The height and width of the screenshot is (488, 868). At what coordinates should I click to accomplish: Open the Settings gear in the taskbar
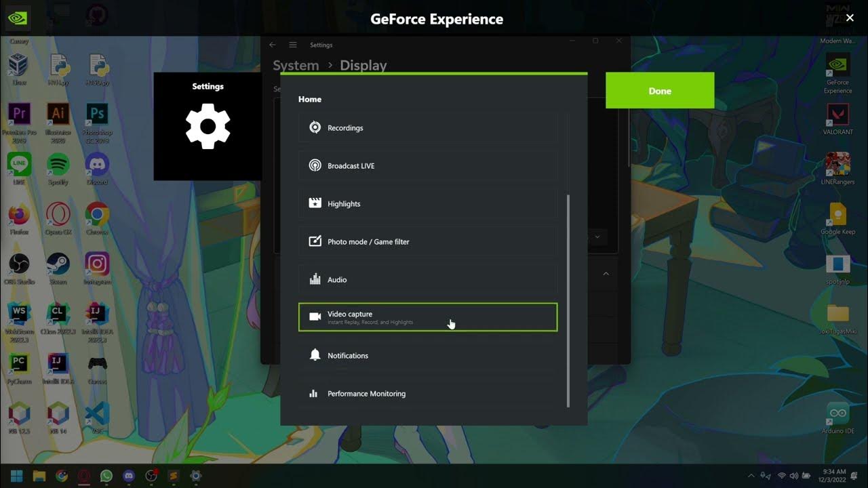click(196, 476)
